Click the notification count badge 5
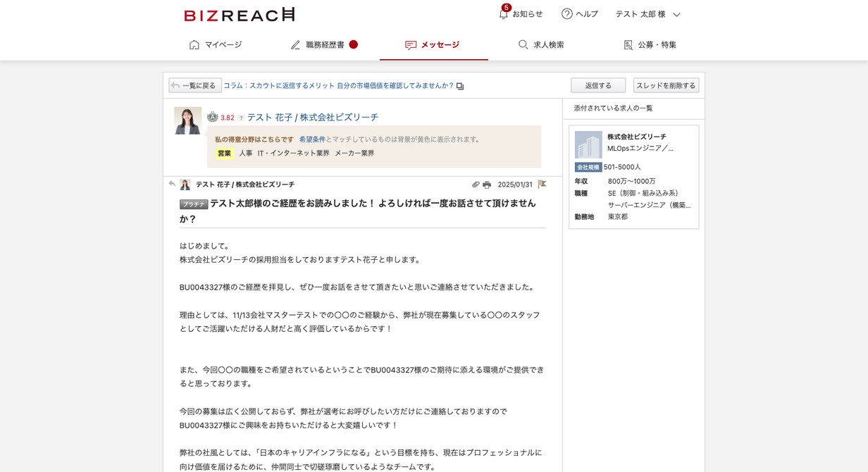 point(507,8)
